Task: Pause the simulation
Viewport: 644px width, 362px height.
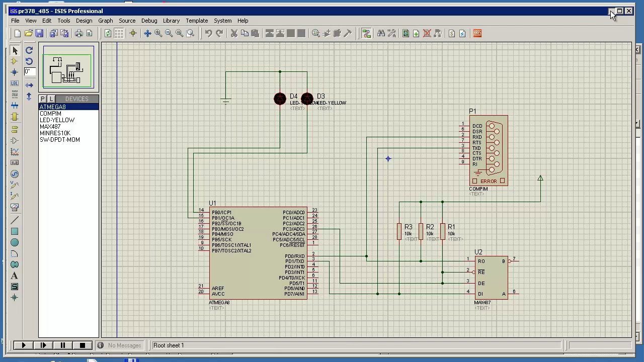Action: pyautogui.click(x=63, y=345)
